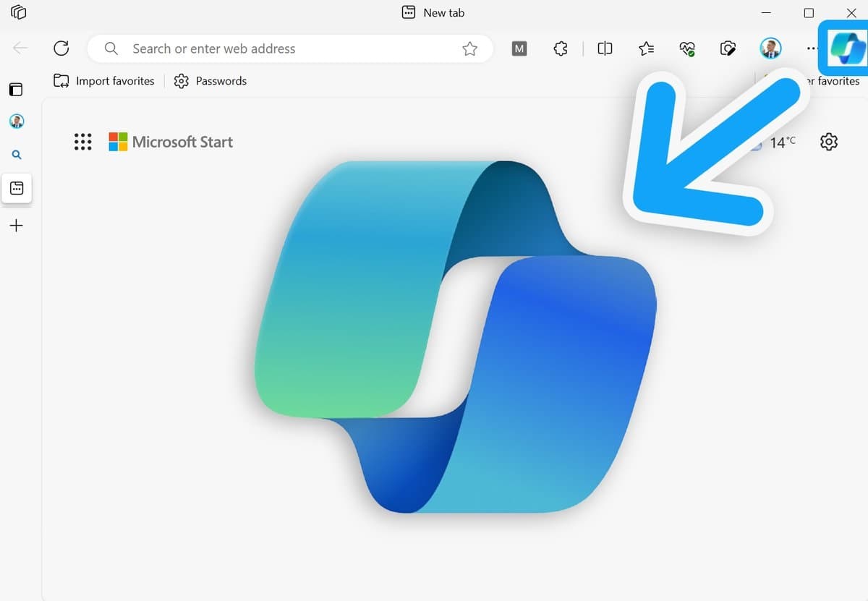Open the Settings and more menu
Viewport: 868px width, 601px height.
coord(812,48)
